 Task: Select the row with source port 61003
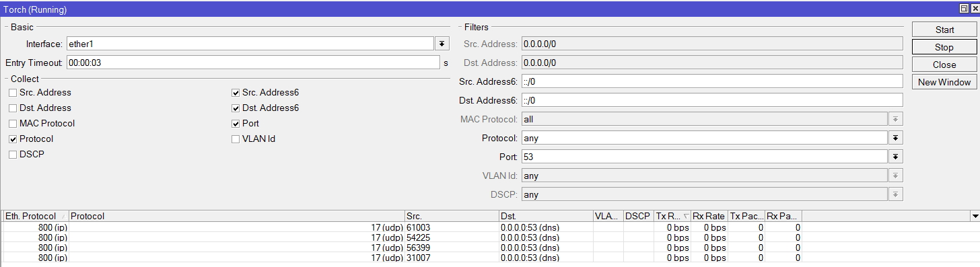pos(403,227)
